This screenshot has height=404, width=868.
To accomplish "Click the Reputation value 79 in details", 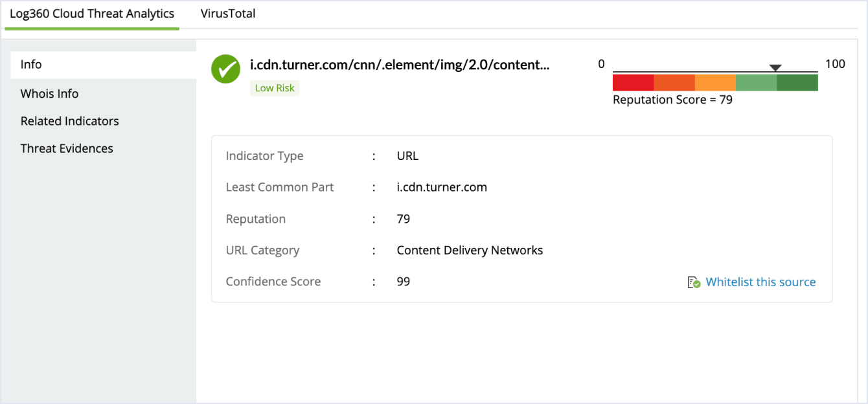I will [403, 219].
